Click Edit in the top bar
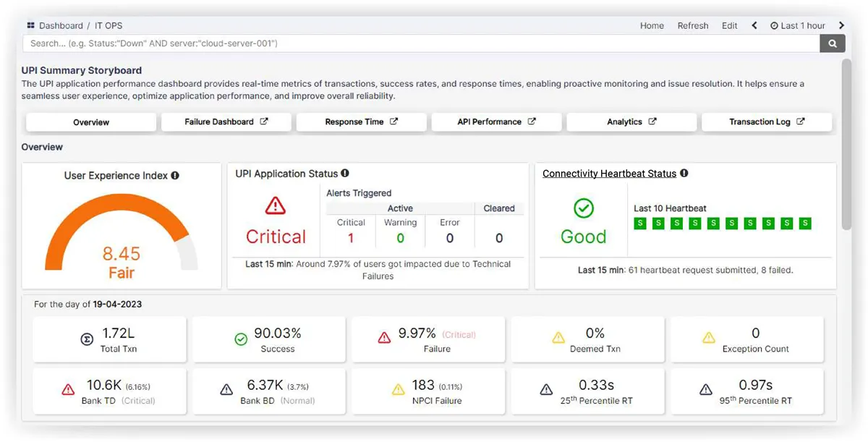Screen dimensions: 868x442 click(x=730, y=25)
